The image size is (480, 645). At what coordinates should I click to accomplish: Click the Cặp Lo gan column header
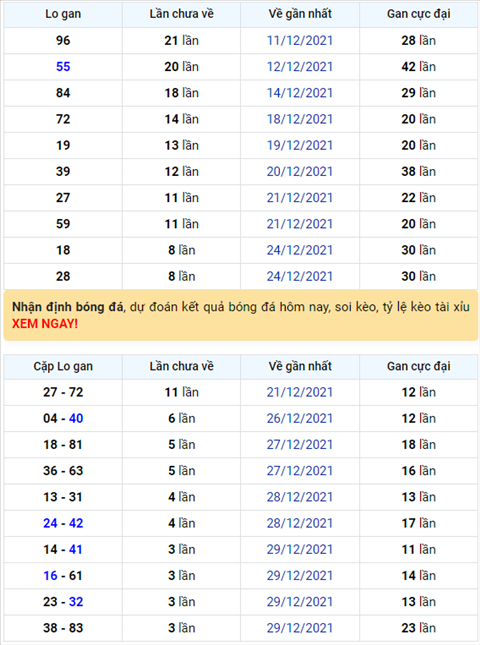tap(63, 366)
